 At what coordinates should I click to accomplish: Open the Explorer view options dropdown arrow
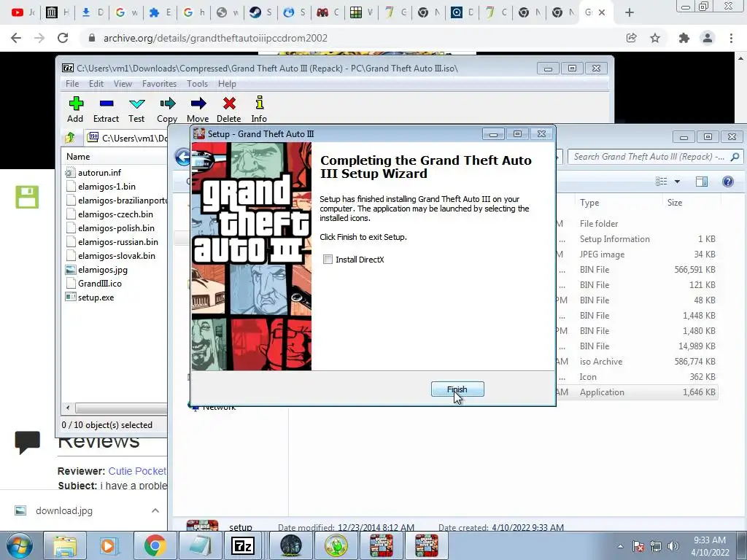point(677,182)
